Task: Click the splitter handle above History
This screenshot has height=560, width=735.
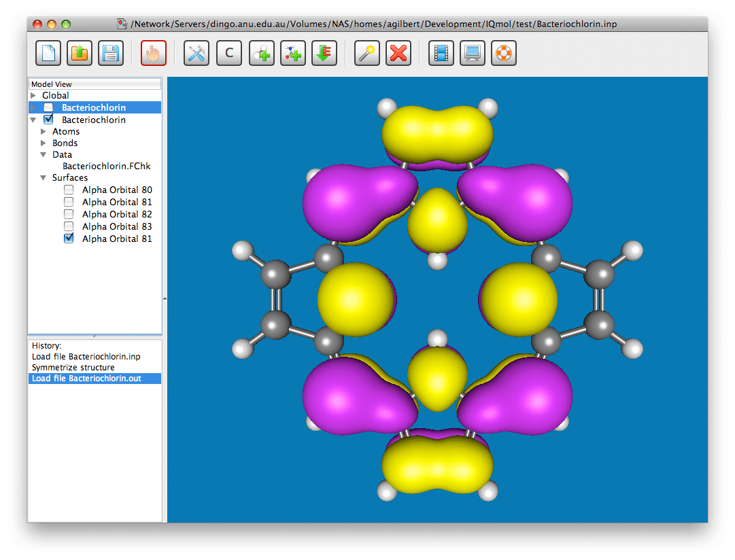Action: [x=95, y=337]
